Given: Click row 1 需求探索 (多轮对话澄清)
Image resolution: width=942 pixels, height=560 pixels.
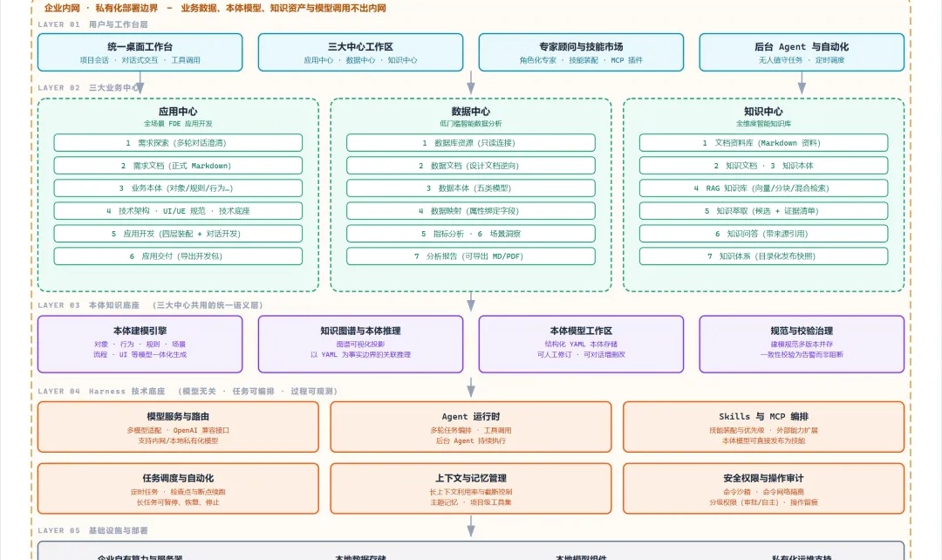Looking at the screenshot, I should click(x=178, y=143).
